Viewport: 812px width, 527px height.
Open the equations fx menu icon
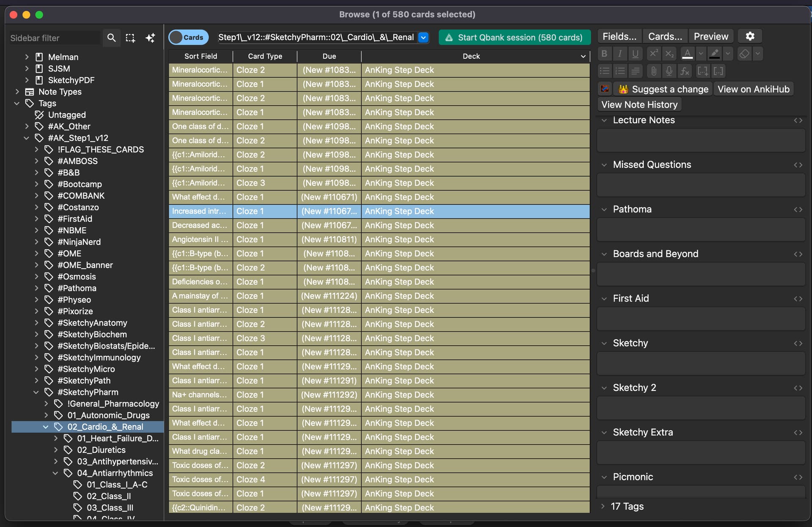685,71
